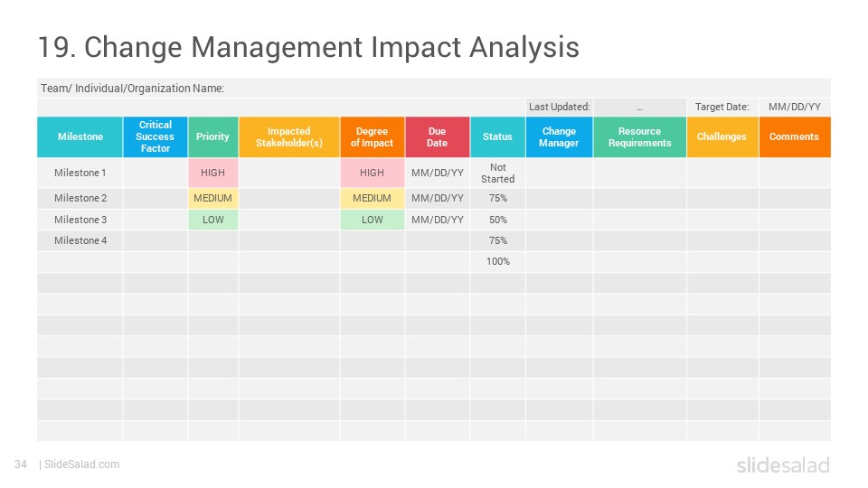Select the green LOW priority cell
Viewport: 868px width, 488px height.
213,220
